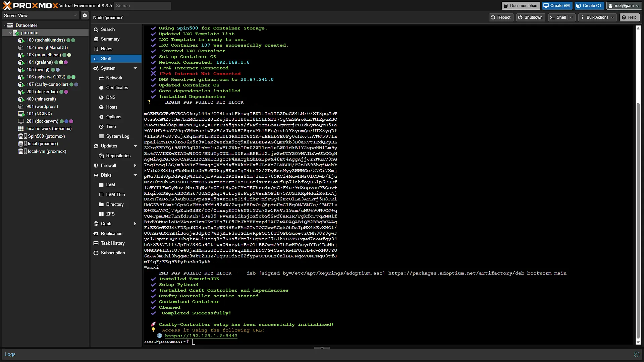
Task: Click container icon for 100 (technitiumdns)
Action: (x=21, y=40)
